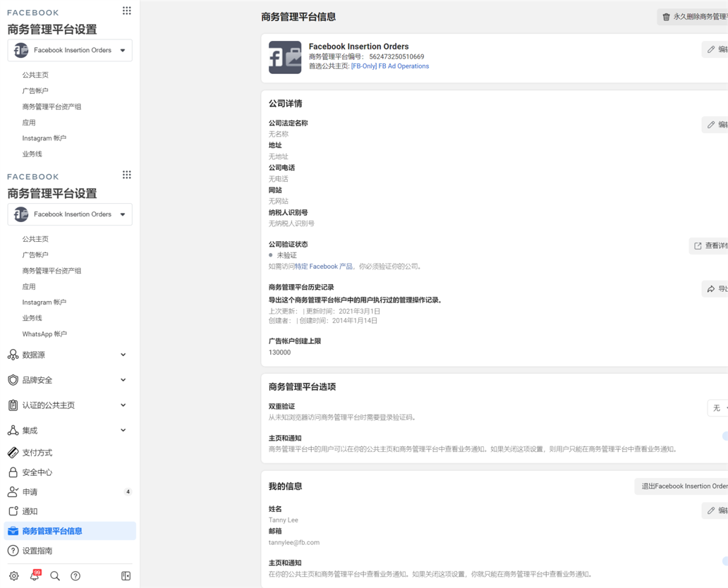The height and width of the screenshot is (588, 728).
Task: Click the ad account limit value 130000
Action: pos(279,353)
